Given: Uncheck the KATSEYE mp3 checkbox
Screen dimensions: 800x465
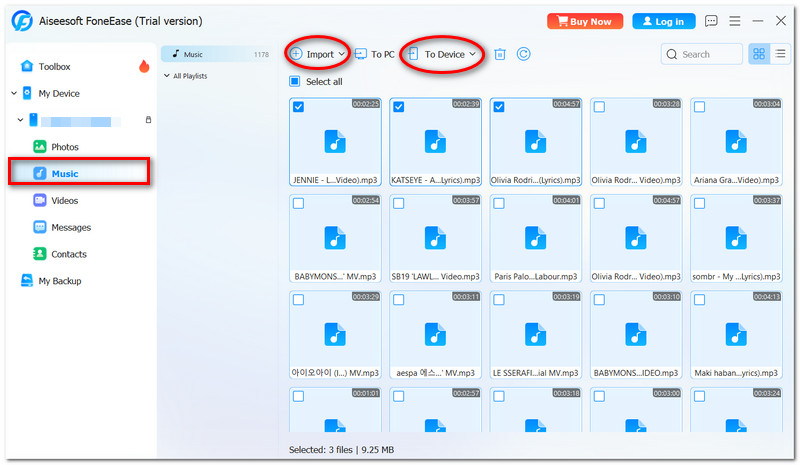Looking at the screenshot, I should coord(398,107).
